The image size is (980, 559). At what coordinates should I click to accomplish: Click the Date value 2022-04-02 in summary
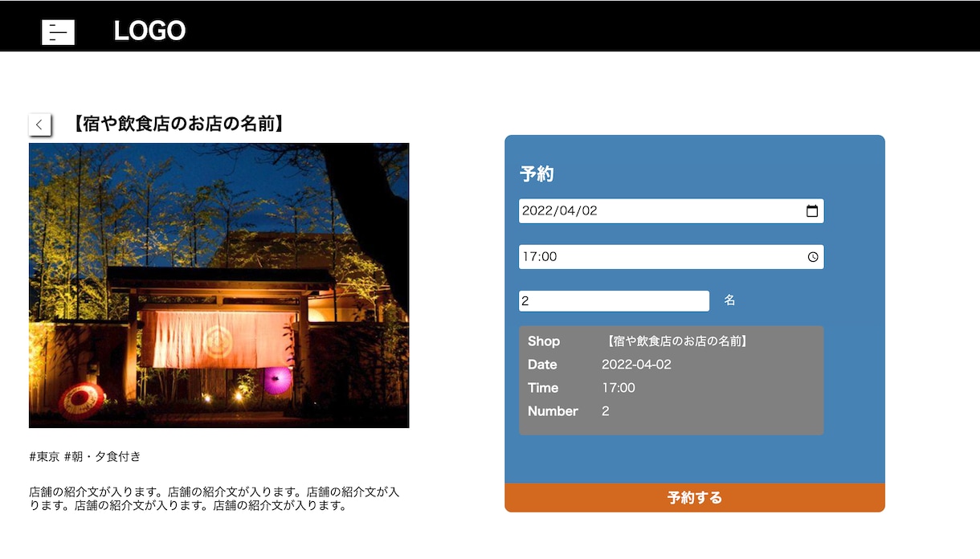pos(636,365)
